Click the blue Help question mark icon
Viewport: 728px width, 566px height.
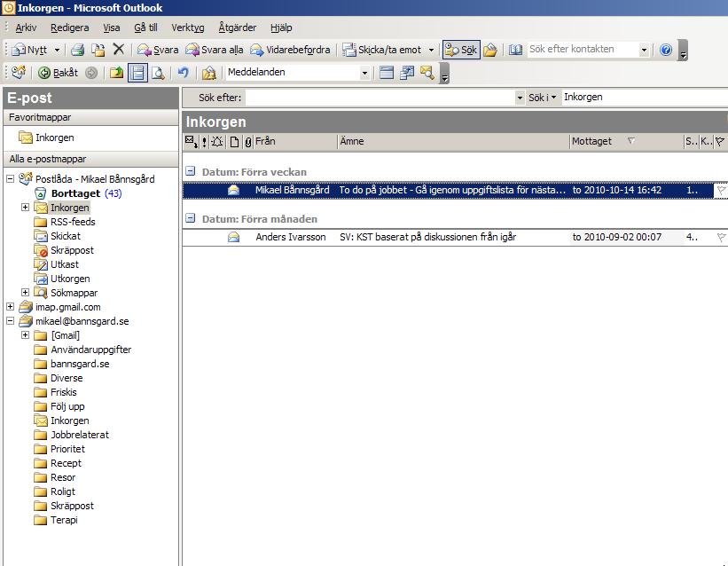[x=665, y=50]
